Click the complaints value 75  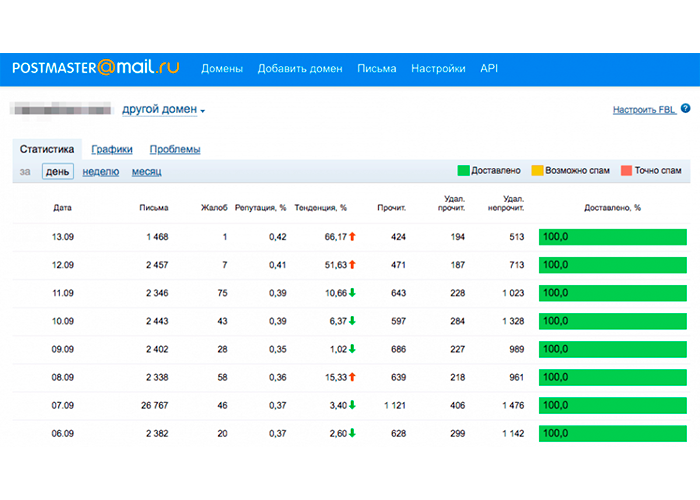(x=222, y=293)
